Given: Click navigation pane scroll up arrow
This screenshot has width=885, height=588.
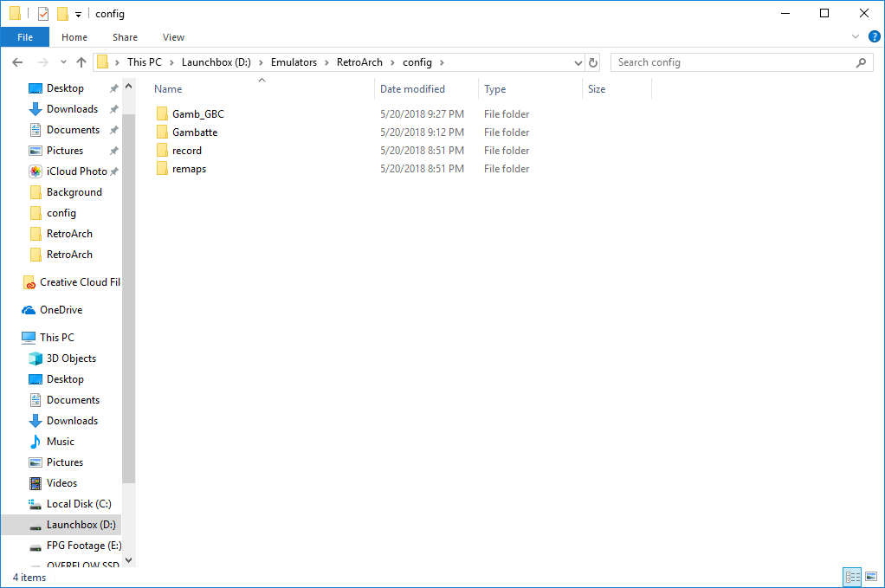Looking at the screenshot, I should [129, 87].
